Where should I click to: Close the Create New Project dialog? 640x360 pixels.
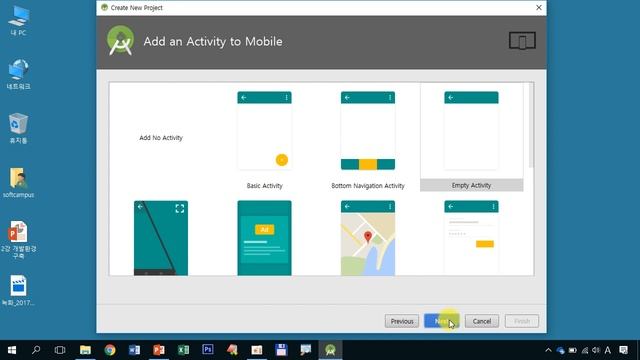click(x=539, y=8)
